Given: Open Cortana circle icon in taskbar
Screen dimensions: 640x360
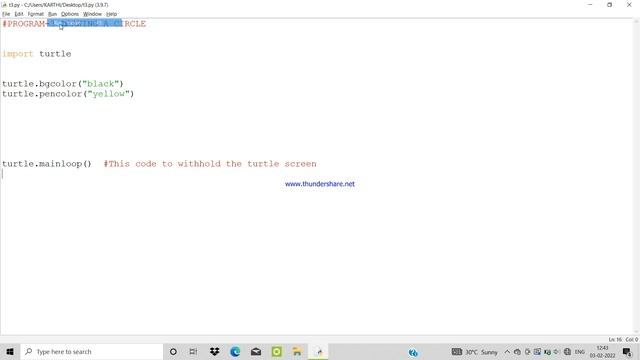Looking at the screenshot, I should pyautogui.click(x=173, y=351).
